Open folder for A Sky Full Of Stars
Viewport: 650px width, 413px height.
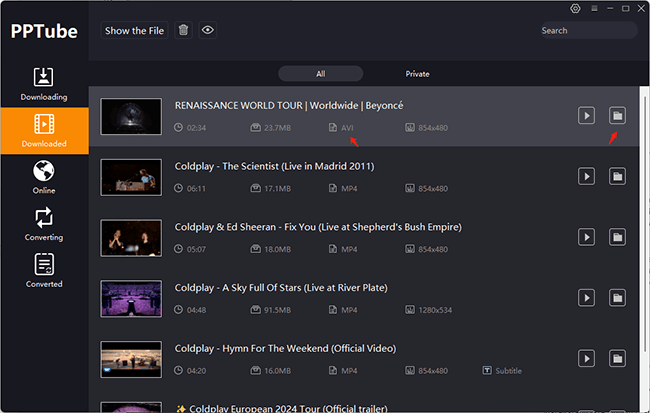[x=617, y=298]
